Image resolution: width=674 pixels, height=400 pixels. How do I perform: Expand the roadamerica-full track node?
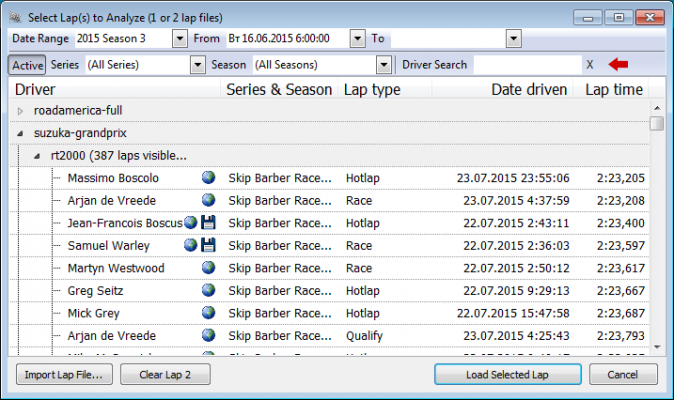click(21, 110)
